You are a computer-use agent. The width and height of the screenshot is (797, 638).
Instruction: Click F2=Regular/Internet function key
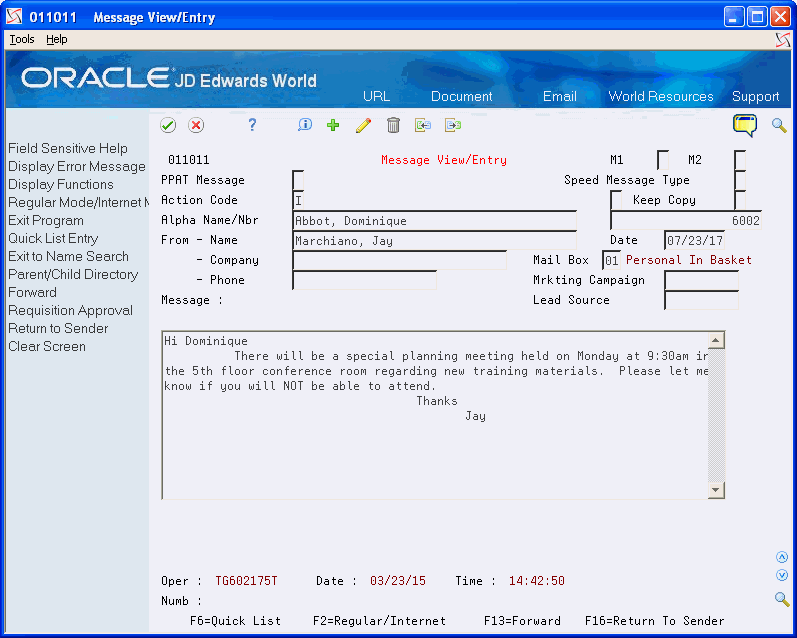(x=379, y=621)
